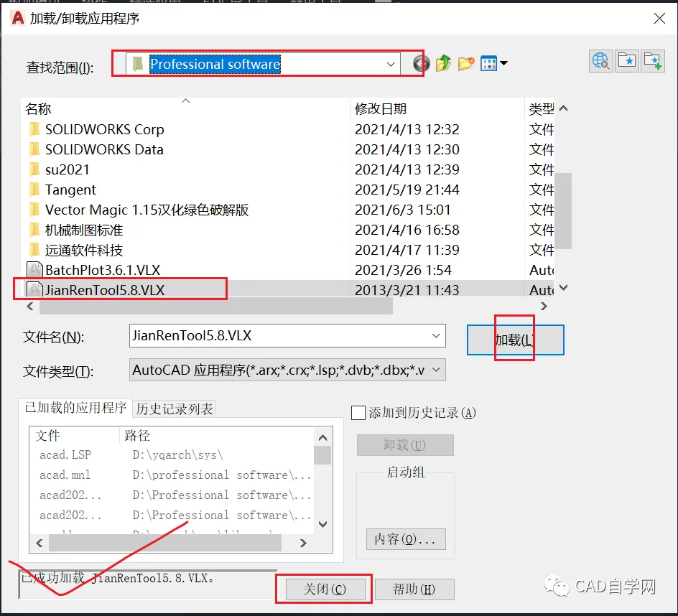Click the favorites folder star icon

click(627, 61)
